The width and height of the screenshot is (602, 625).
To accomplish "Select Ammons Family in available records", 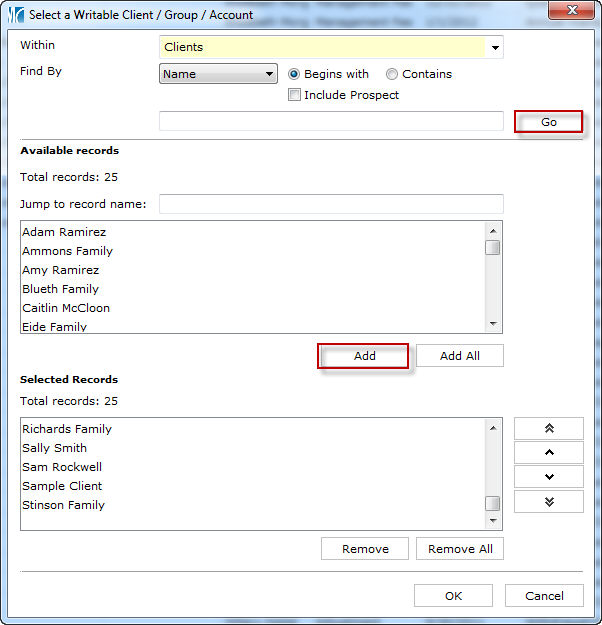I will click(x=67, y=251).
